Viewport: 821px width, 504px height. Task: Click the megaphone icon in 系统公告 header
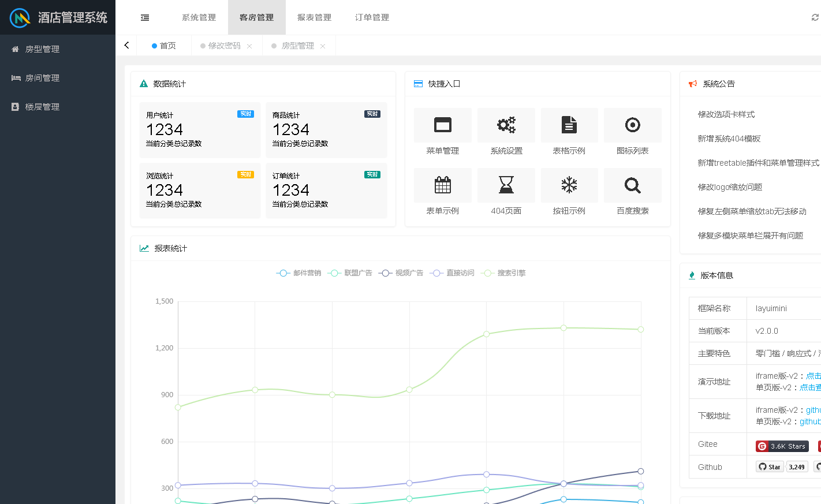point(693,84)
